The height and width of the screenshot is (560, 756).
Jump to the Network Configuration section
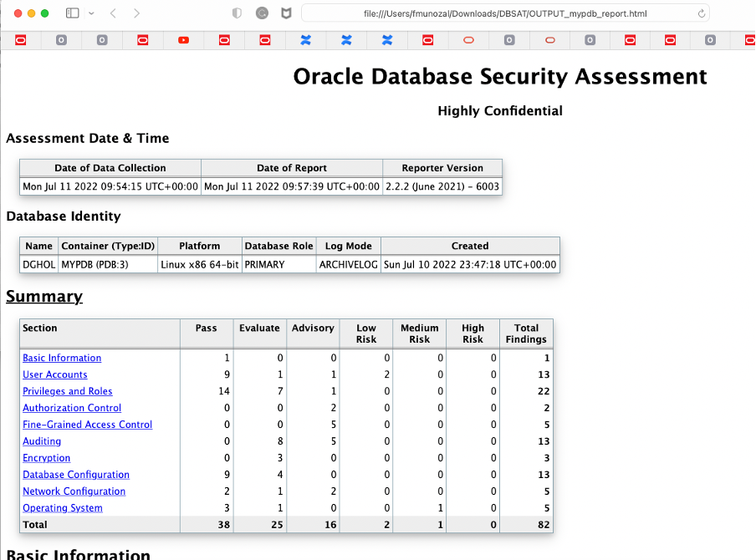74,491
